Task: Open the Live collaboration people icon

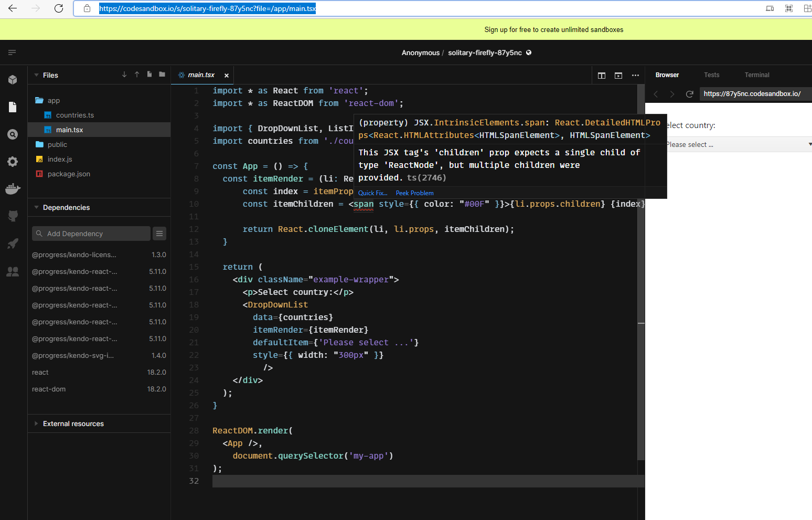Action: [x=13, y=271]
